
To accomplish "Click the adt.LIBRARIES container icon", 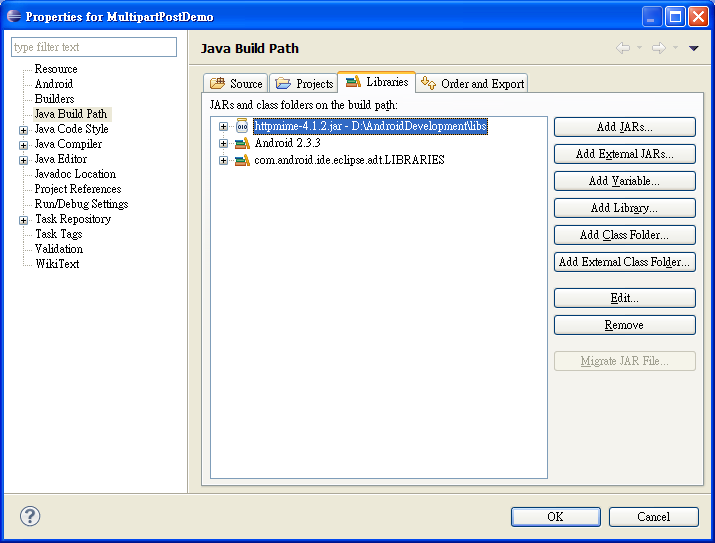I will (242, 160).
